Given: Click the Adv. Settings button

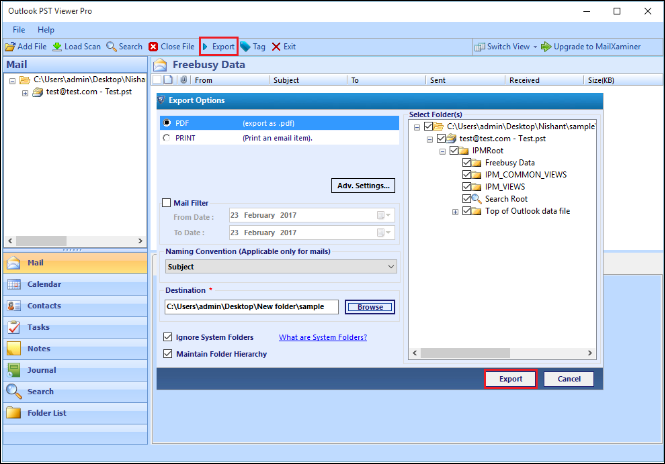Looking at the screenshot, I should [363, 185].
